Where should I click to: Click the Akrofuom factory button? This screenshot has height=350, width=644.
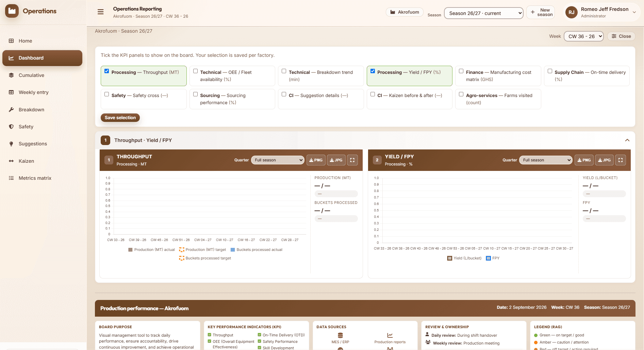(x=404, y=12)
